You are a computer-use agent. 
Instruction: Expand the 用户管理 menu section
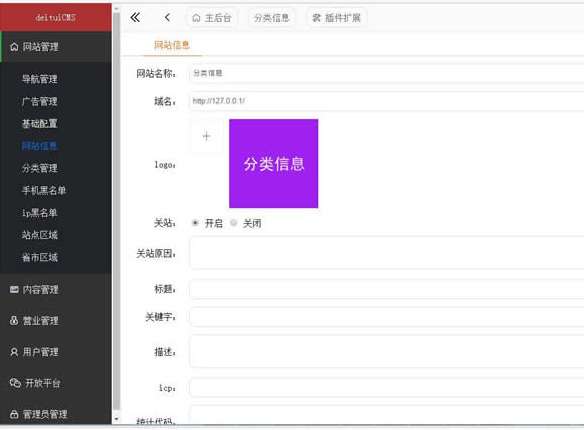coord(56,352)
